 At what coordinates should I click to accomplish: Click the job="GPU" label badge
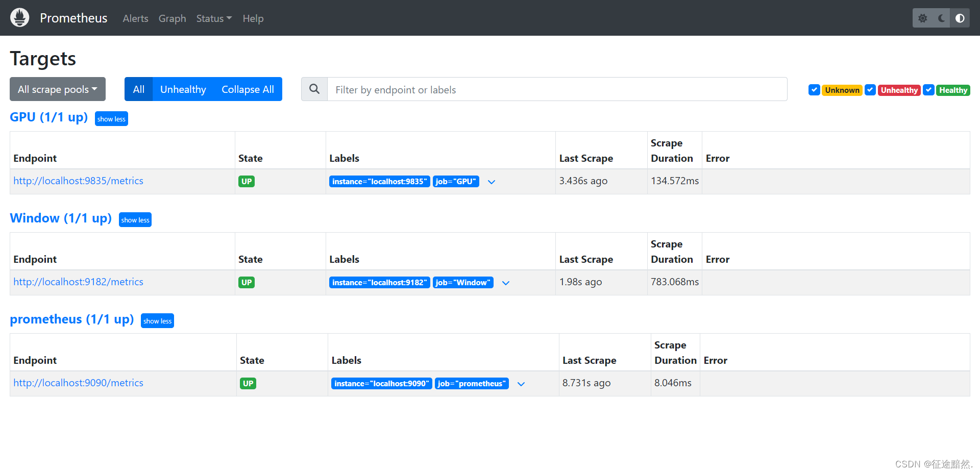pyautogui.click(x=456, y=182)
